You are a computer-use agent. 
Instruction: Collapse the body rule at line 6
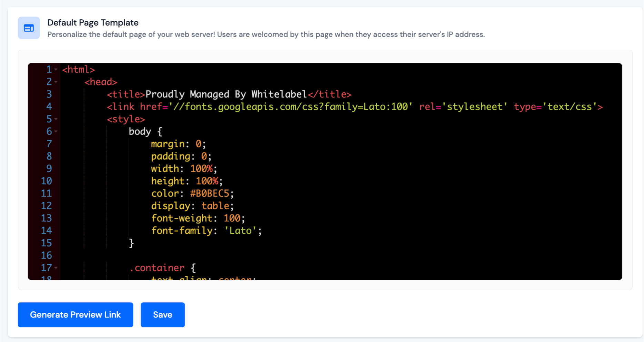pos(56,131)
